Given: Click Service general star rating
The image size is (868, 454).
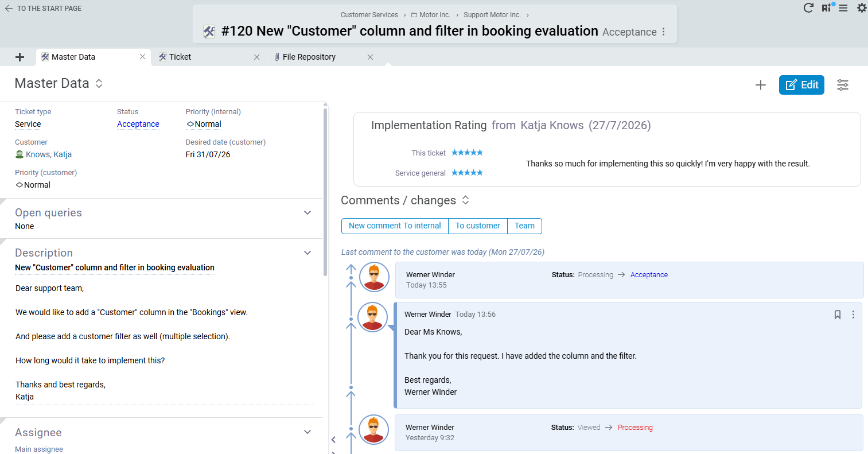Looking at the screenshot, I should click(x=467, y=173).
